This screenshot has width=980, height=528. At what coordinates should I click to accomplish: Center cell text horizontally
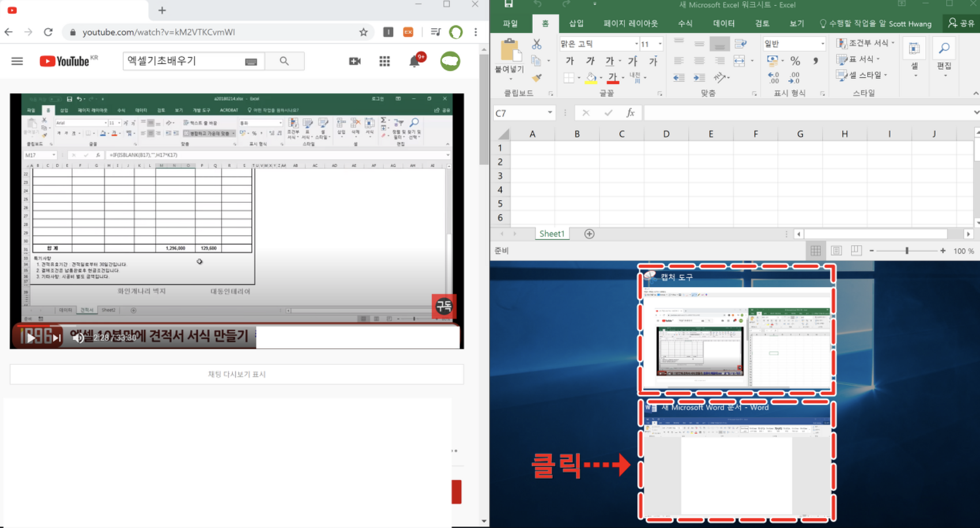point(699,61)
